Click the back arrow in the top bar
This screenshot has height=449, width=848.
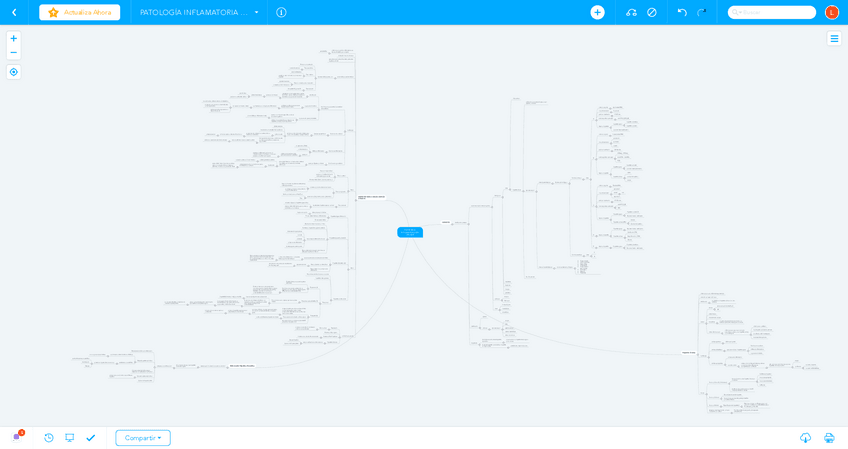14,12
